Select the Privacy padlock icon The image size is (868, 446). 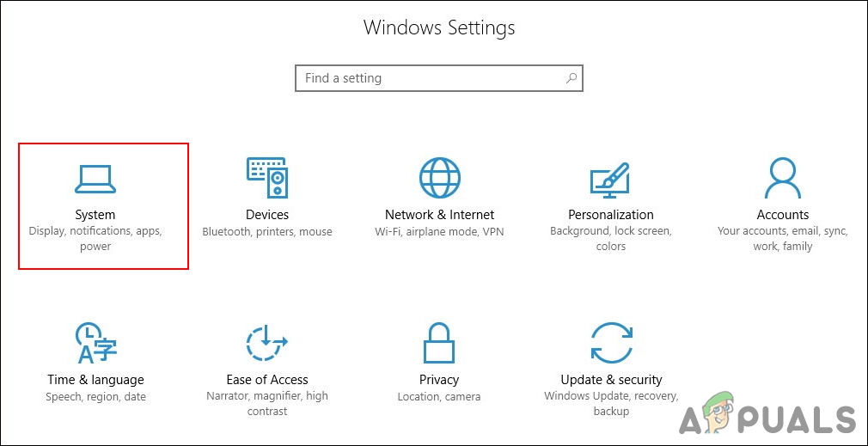click(x=439, y=344)
